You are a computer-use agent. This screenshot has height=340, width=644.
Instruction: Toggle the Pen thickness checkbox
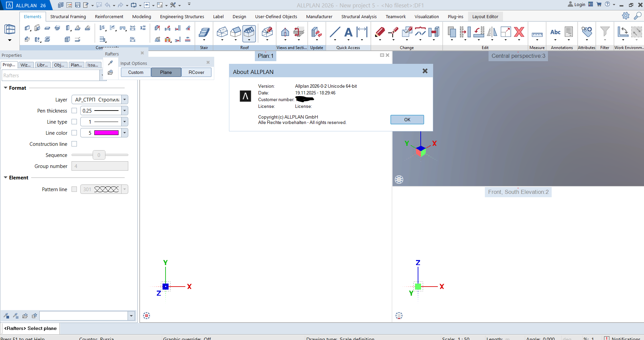(74, 111)
